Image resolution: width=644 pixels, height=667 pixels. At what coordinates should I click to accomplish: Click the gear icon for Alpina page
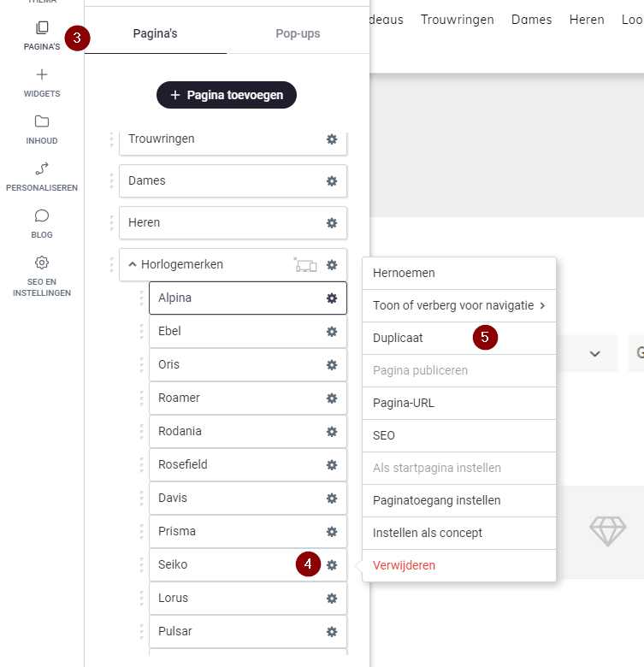click(332, 298)
